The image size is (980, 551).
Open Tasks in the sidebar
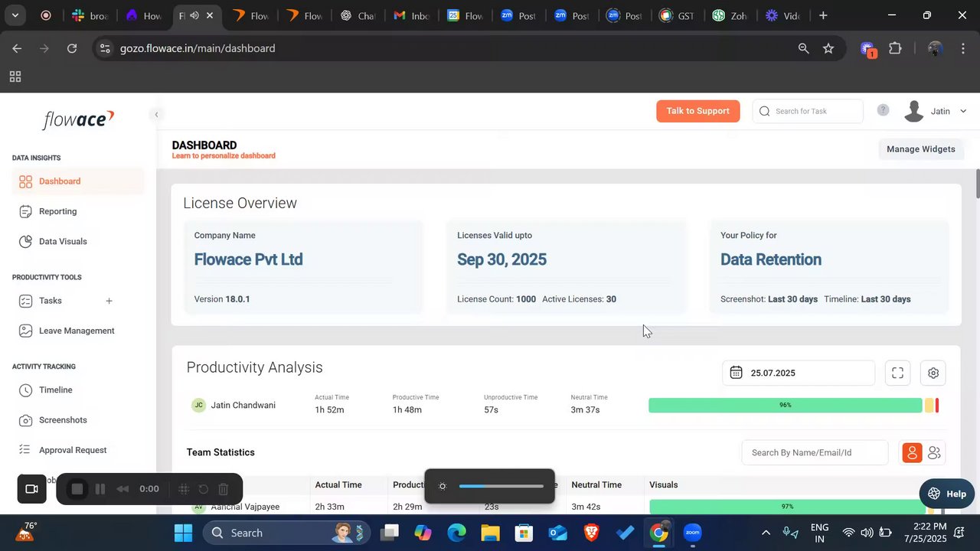pos(51,301)
